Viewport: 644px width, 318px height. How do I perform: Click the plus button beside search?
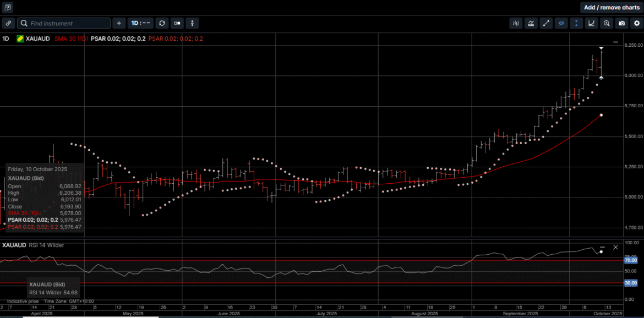[x=119, y=23]
